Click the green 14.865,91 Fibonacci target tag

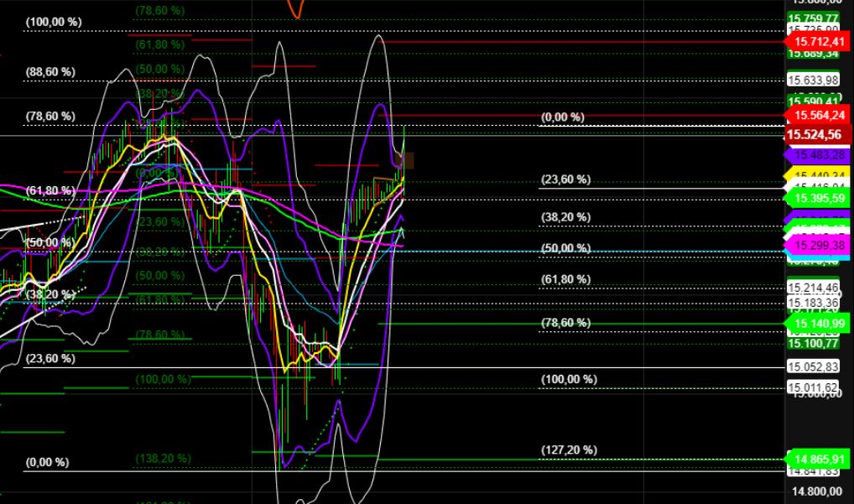[818, 460]
